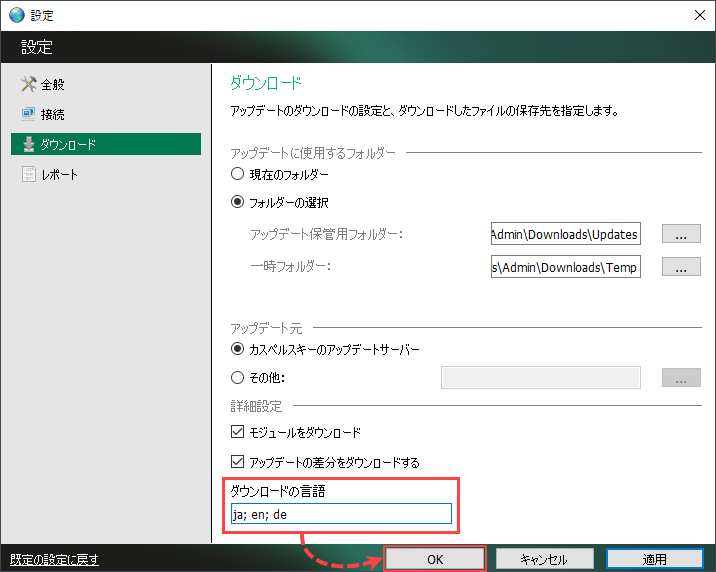The width and height of the screenshot is (716, 572).
Task: Click the 一時フォルダー: label
Action: coord(290,266)
